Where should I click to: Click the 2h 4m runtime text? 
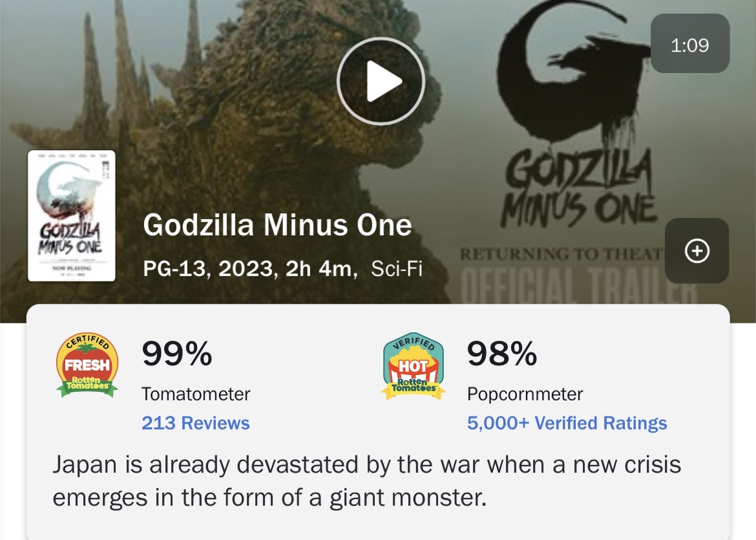[x=320, y=268]
